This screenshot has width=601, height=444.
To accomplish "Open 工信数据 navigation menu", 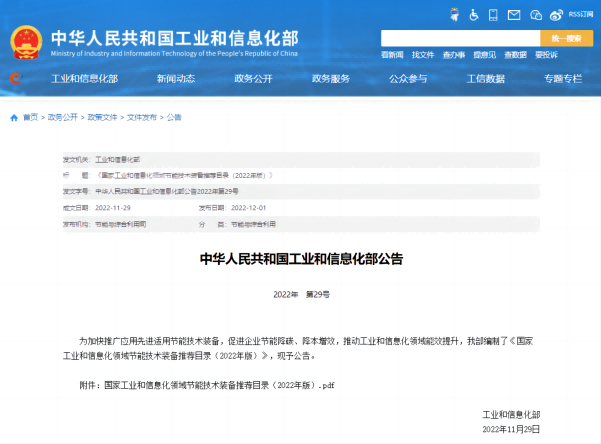I will (486, 79).
